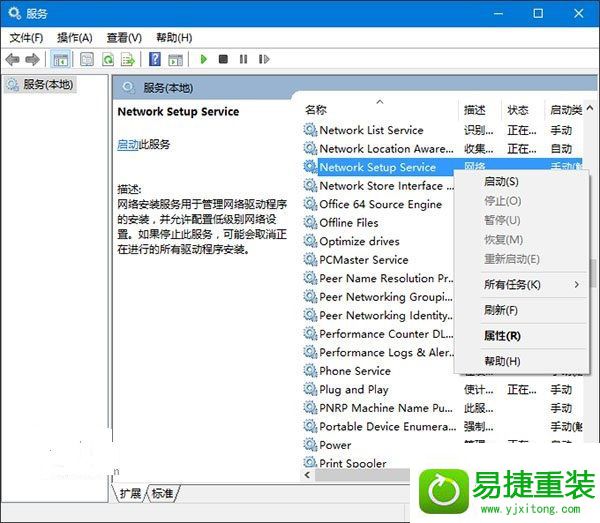Image resolution: width=600 pixels, height=523 pixels.
Task: Sort by the 名称 column header
Action: (380, 110)
